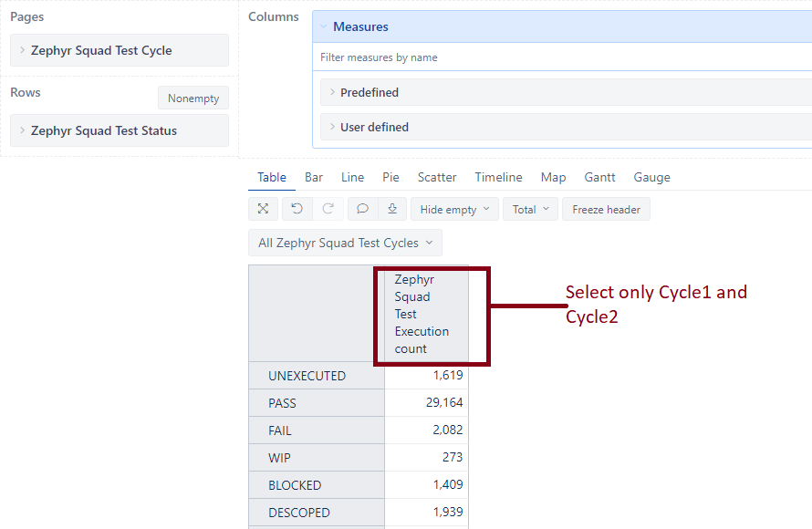Click the 2,082 cell value
812x529 pixels.
pyautogui.click(x=448, y=430)
